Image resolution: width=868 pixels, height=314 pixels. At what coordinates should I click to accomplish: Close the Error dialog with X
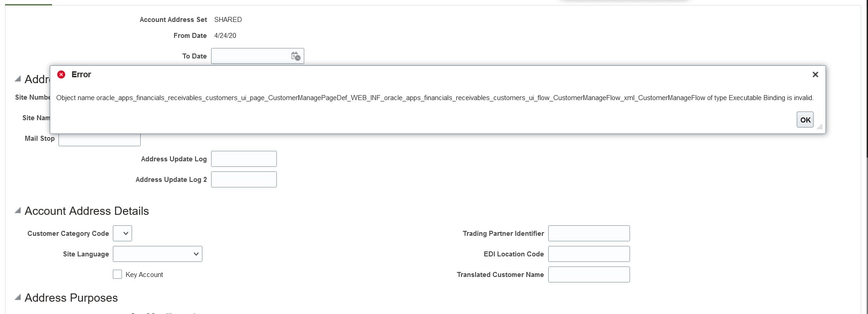coord(815,75)
